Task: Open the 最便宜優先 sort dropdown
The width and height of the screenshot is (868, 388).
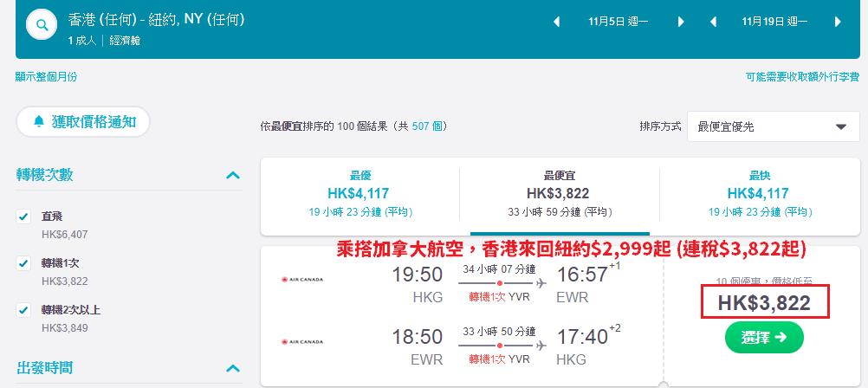Action: pos(774,126)
